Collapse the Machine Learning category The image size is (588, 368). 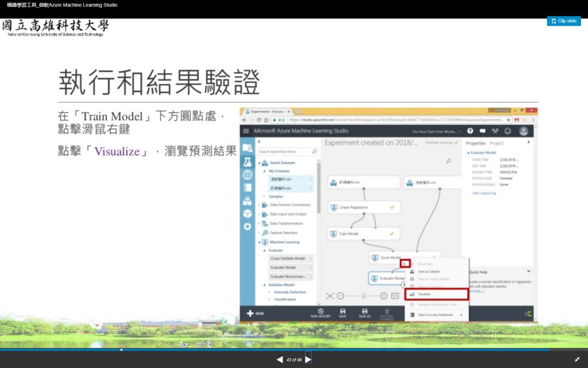click(259, 242)
